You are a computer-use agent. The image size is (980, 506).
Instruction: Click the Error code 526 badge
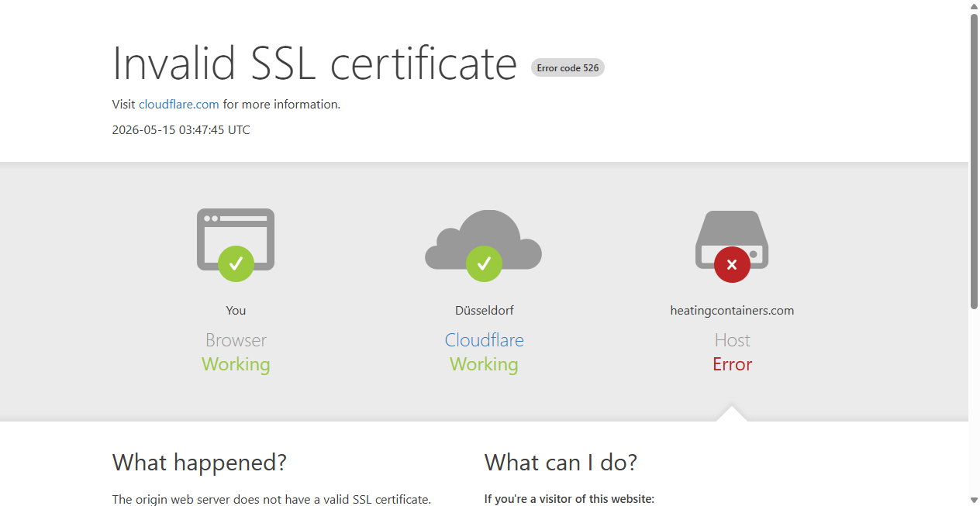pyautogui.click(x=568, y=68)
